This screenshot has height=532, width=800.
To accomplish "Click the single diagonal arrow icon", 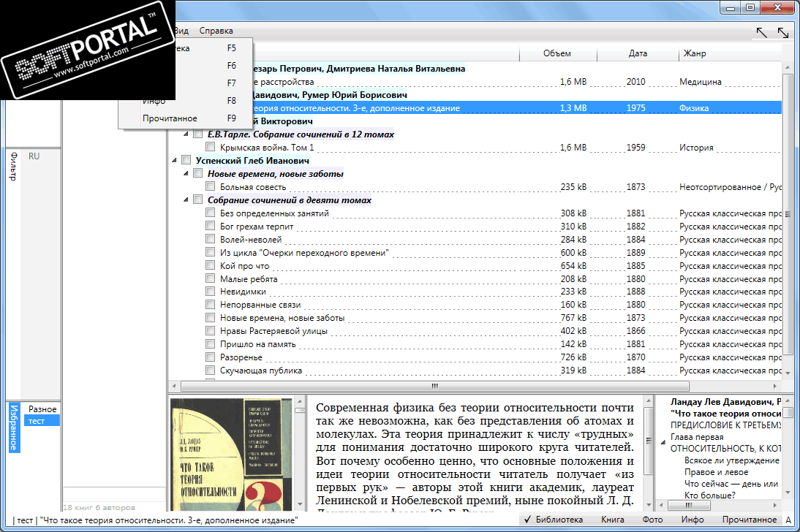I will 762,33.
